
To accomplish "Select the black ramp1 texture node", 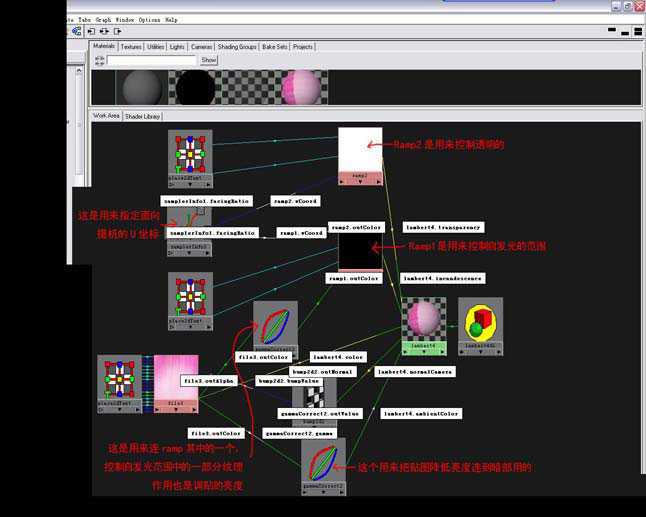I will point(360,251).
